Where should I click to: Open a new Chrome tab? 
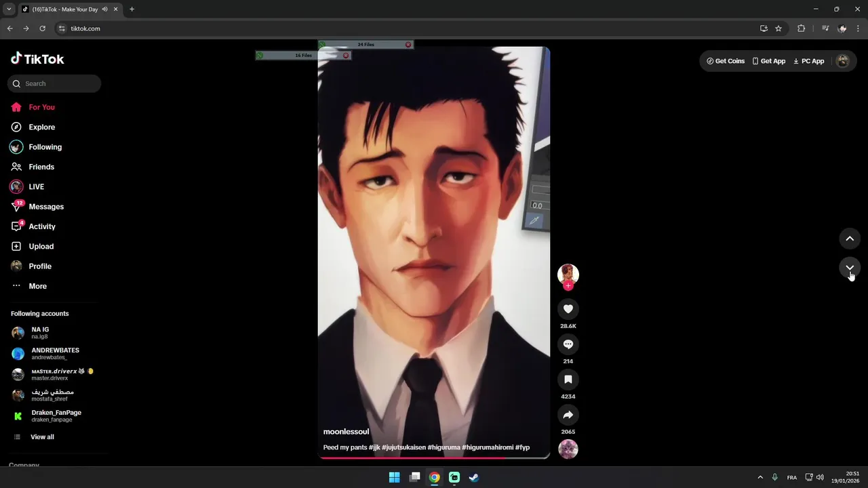coord(132,9)
